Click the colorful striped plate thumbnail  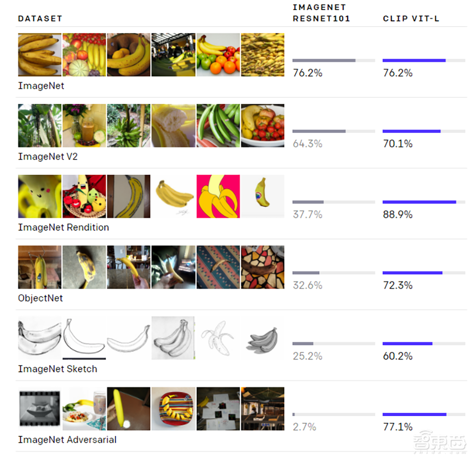(x=173, y=409)
